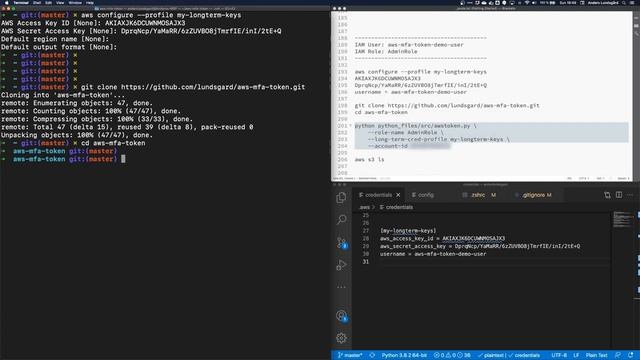Change the UTF-8 file encoding
This screenshot has height=360, width=640.
(559, 355)
